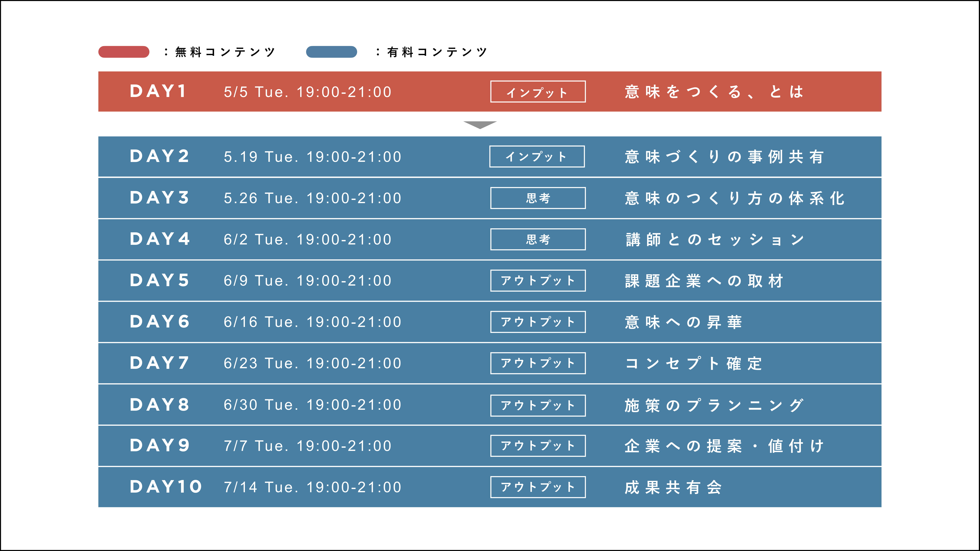Click the title 意味づくりの事例共有
This screenshot has width=980, height=551.
coord(724,157)
